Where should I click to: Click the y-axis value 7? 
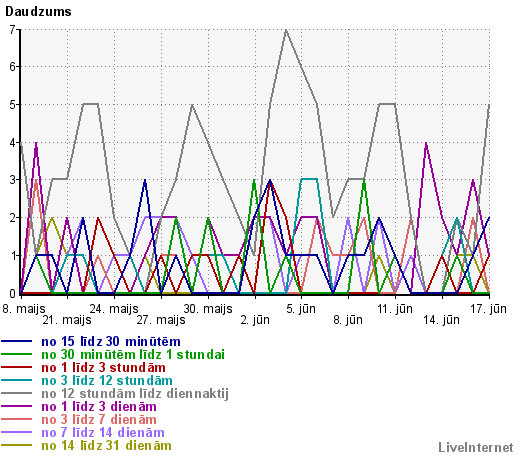click(13, 30)
